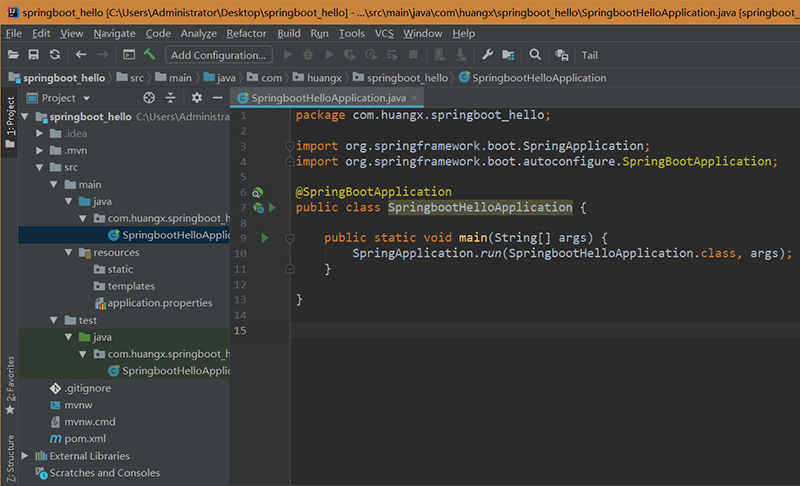Click the Synchronize refresh icon

pos(55,55)
